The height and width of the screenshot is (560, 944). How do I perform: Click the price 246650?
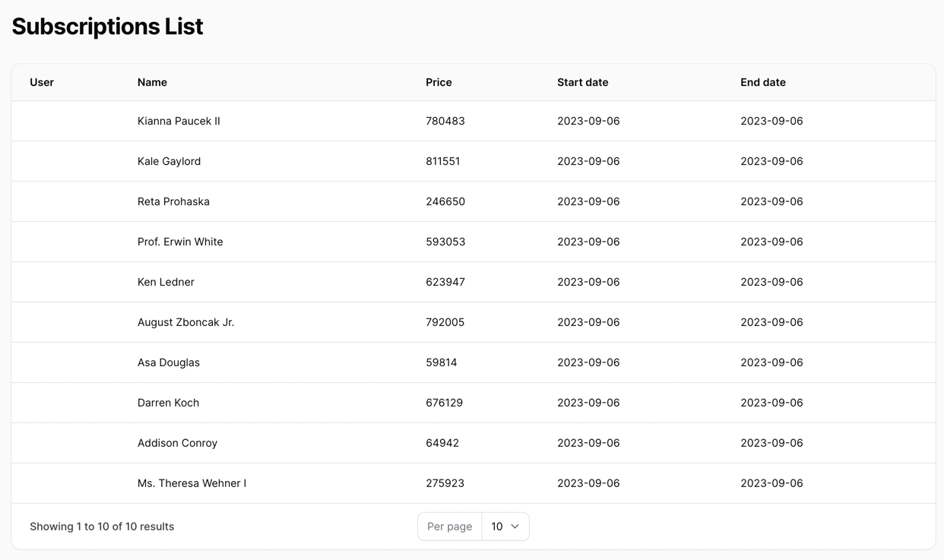pyautogui.click(x=445, y=201)
